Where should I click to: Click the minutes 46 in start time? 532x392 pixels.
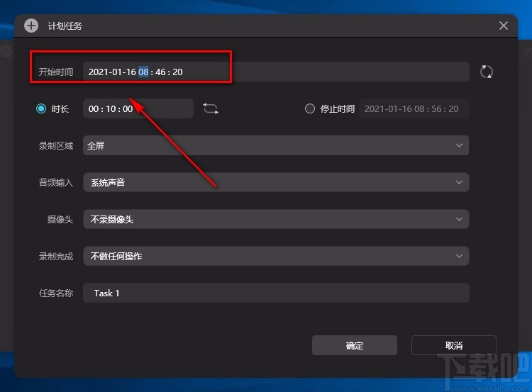(160, 72)
